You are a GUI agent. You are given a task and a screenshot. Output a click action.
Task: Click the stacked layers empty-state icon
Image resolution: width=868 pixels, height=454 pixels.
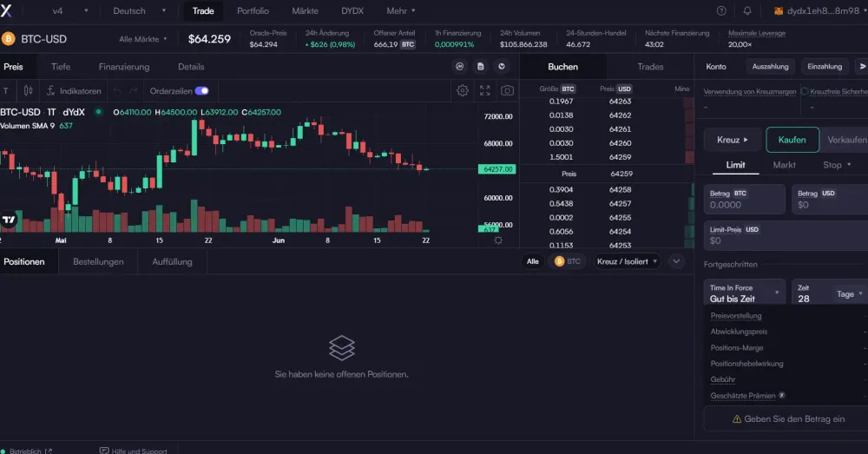click(x=341, y=348)
